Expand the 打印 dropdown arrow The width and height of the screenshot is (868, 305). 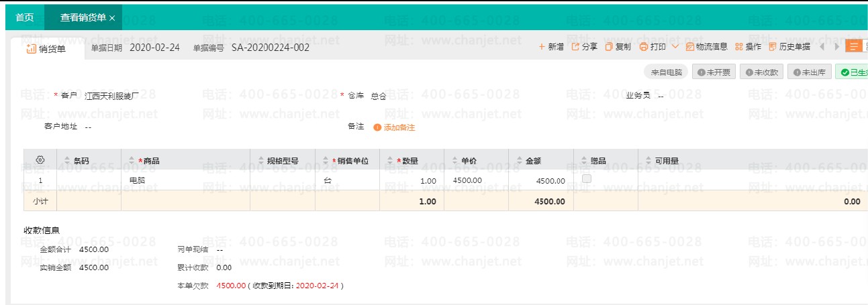[675, 47]
